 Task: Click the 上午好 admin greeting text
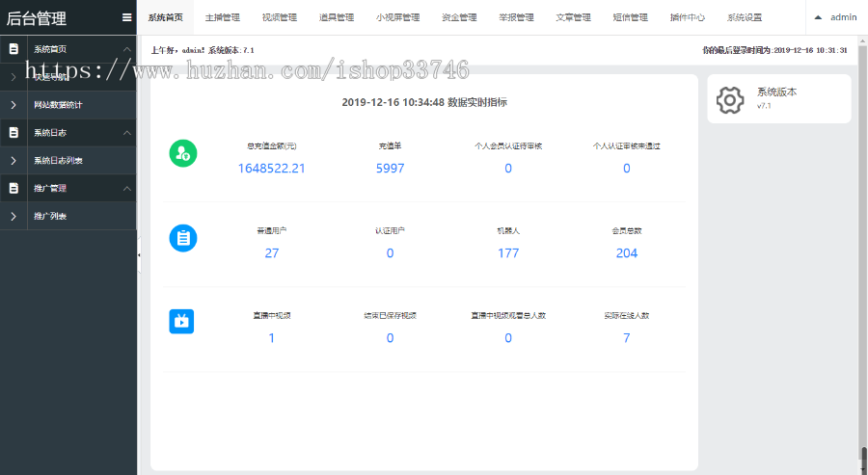pos(203,50)
